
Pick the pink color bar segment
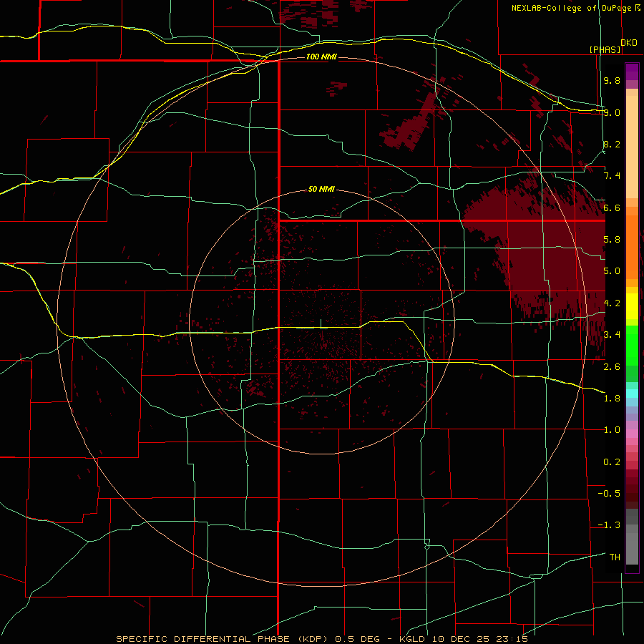click(x=632, y=434)
